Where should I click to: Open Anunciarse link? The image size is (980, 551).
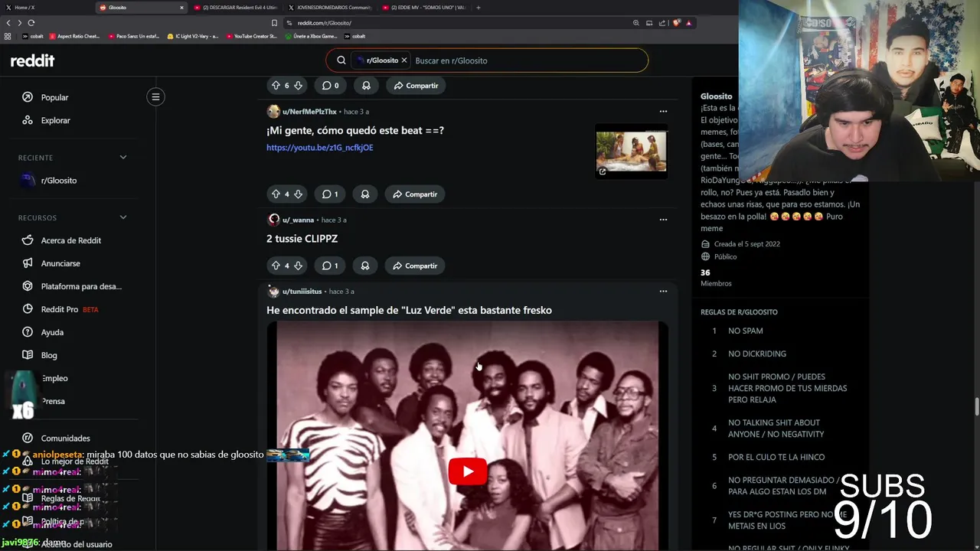coord(60,263)
